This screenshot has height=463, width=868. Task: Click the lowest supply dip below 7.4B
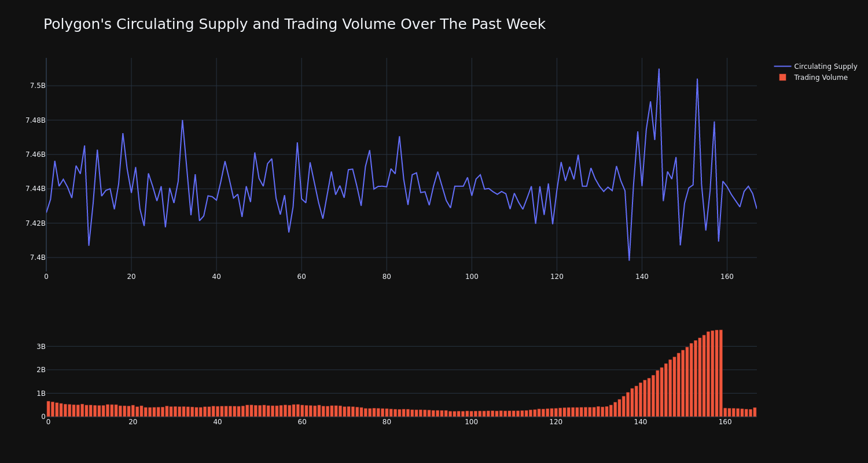[x=629, y=260]
